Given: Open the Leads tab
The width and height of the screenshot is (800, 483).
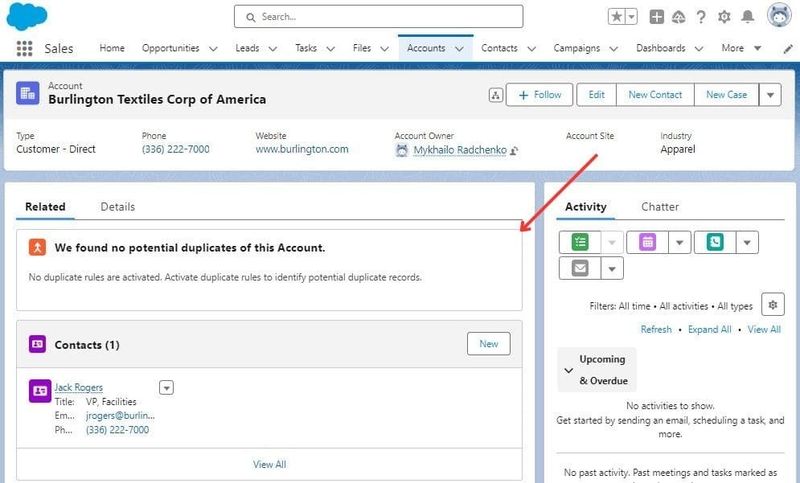Looking at the screenshot, I should click(247, 48).
